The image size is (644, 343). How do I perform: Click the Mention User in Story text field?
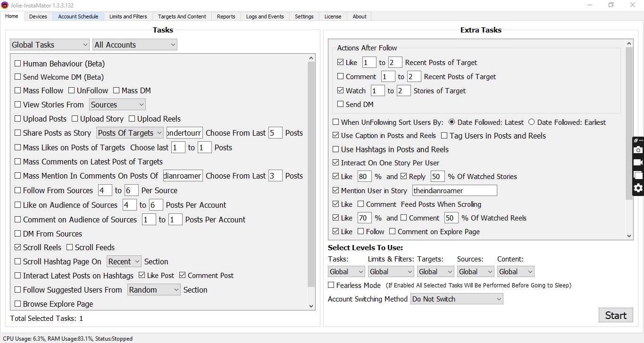pos(454,190)
